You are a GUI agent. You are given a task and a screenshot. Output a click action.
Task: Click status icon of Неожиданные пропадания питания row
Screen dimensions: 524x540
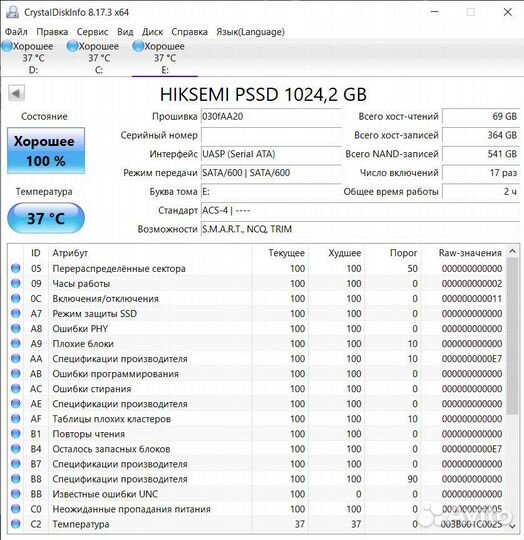click(16, 509)
